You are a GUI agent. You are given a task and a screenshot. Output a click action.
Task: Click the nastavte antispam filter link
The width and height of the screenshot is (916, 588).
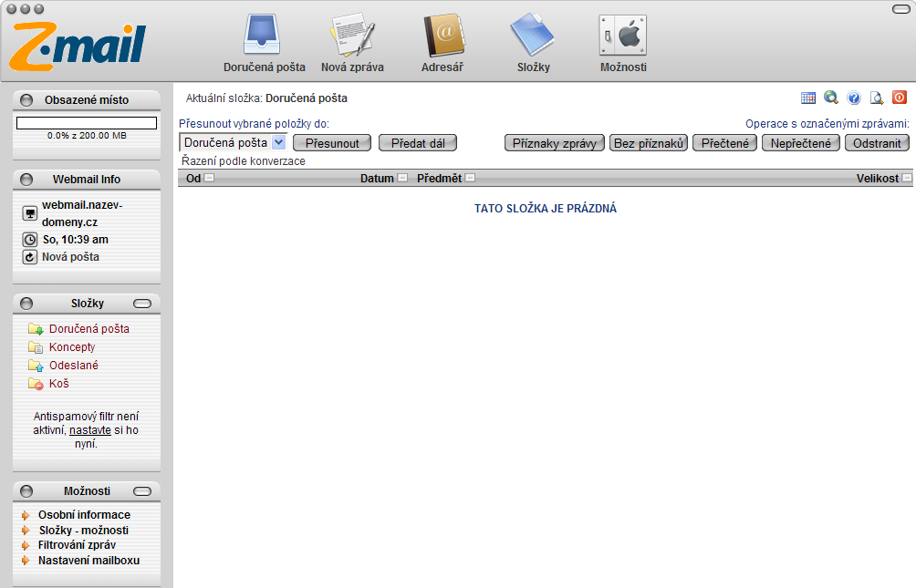(89, 430)
